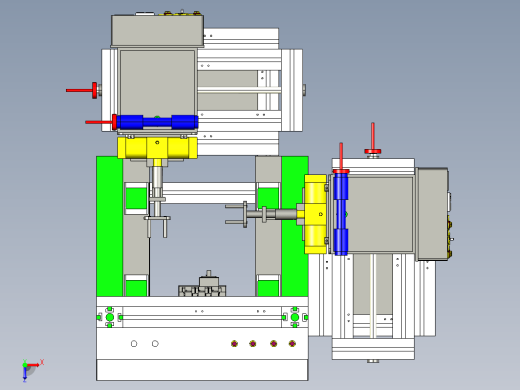Viewport: 520px width, 390px height.
Task: Click the right empty hole on the base plate
Action: tap(155, 344)
